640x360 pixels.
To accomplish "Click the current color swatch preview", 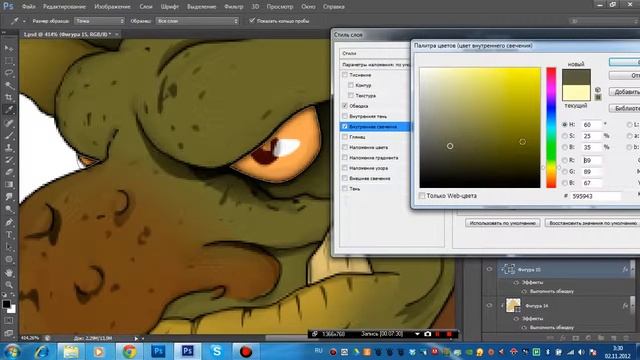I will point(576,92).
